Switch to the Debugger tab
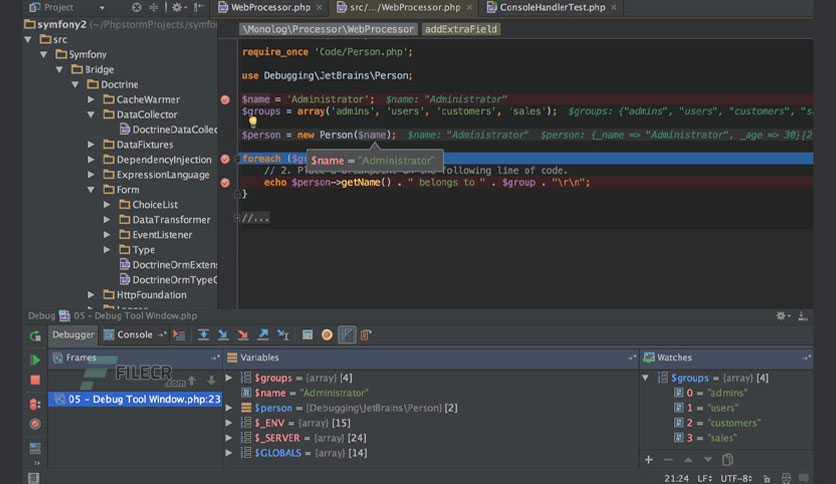The height and width of the screenshot is (484, 836). (73, 335)
